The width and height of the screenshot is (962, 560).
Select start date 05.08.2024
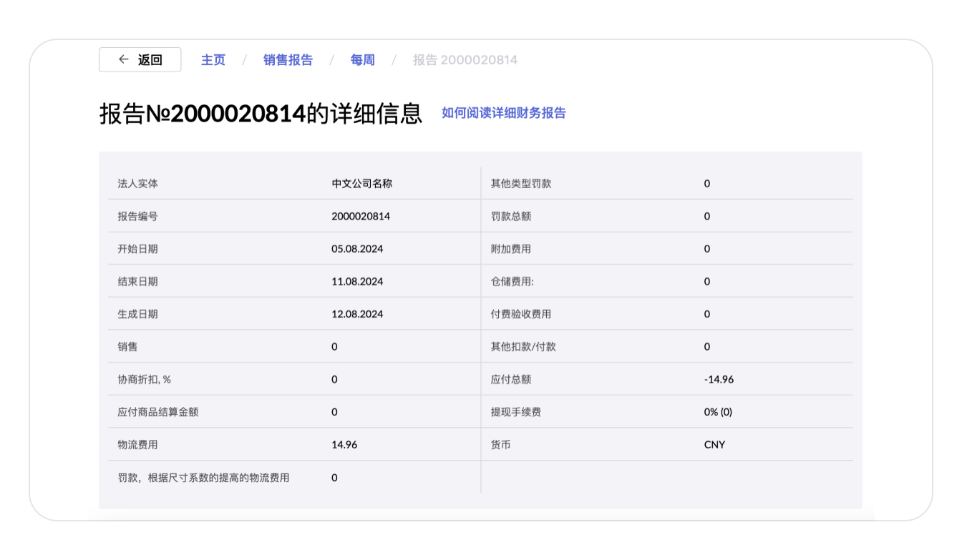[357, 249]
